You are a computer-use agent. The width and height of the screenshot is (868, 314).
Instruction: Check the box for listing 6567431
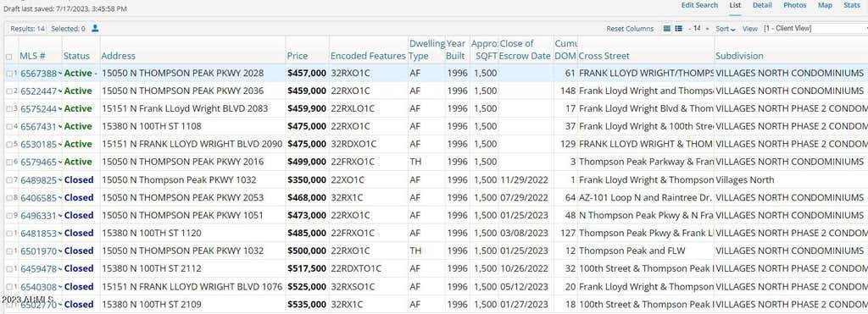pyautogui.click(x=8, y=127)
